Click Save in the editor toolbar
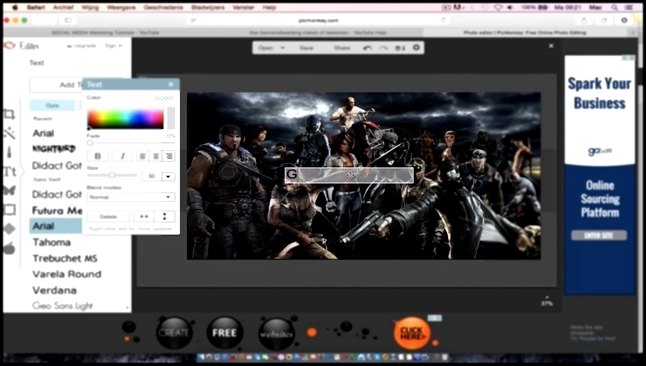Image resolution: width=646 pixels, height=366 pixels. [x=306, y=48]
